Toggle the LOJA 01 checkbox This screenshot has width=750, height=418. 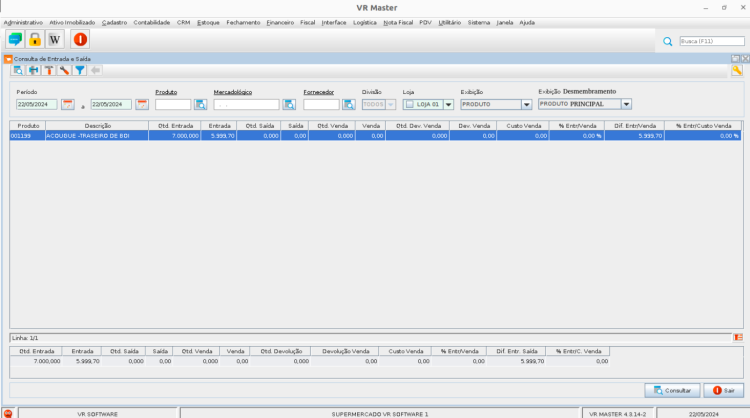click(x=409, y=104)
